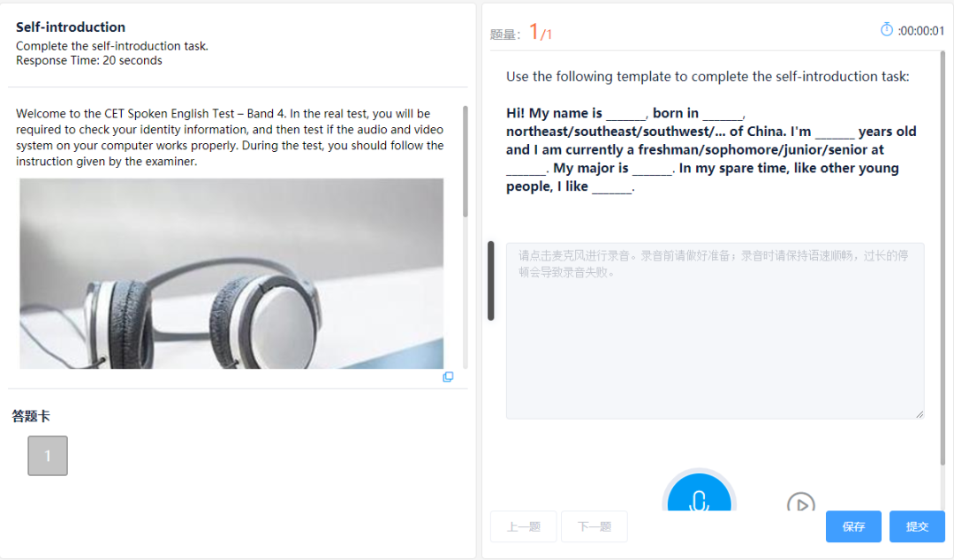Select question 1 on the answer card
This screenshot has height=560, width=954.
point(48,455)
